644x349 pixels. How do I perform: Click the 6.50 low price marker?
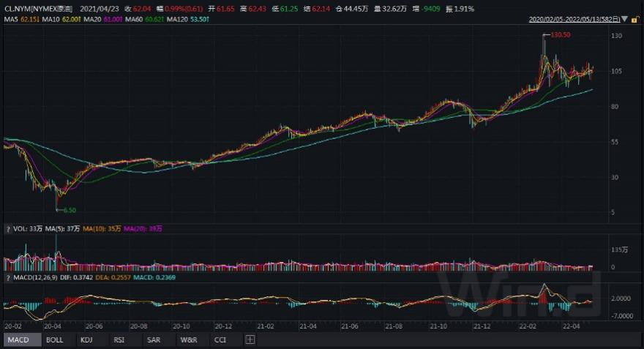click(x=70, y=210)
